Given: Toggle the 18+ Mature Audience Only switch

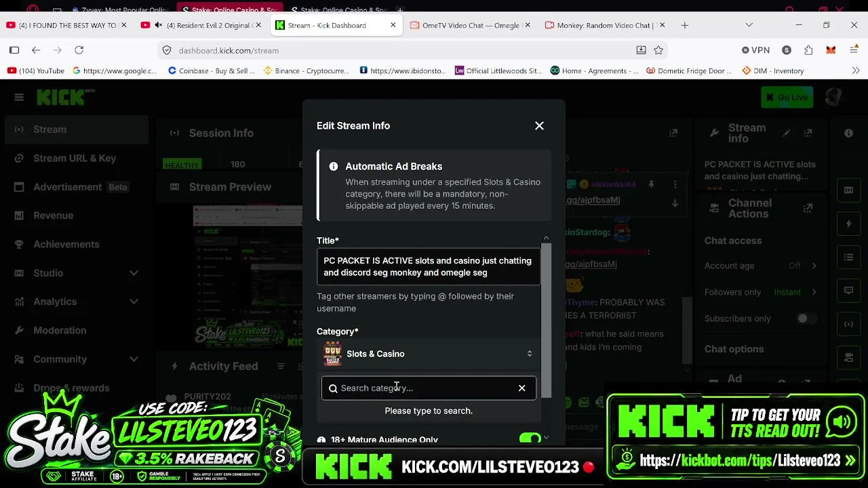Looking at the screenshot, I should click(x=530, y=439).
